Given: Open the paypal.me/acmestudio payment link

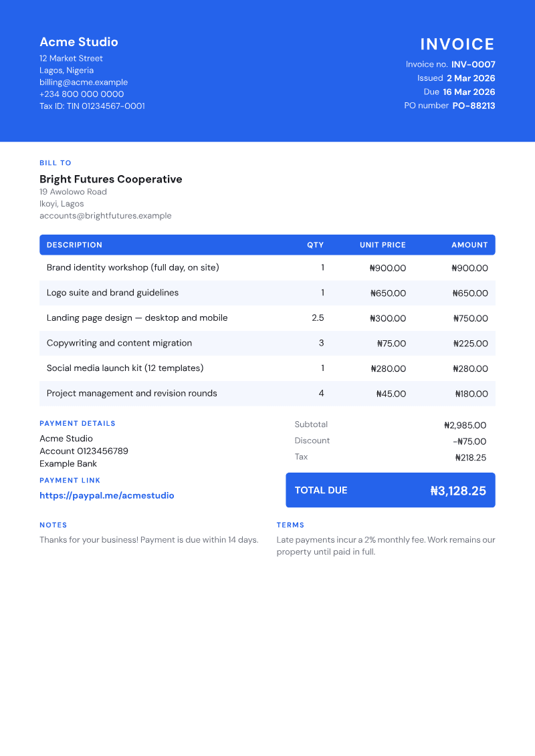Looking at the screenshot, I should pyautogui.click(x=106, y=495).
